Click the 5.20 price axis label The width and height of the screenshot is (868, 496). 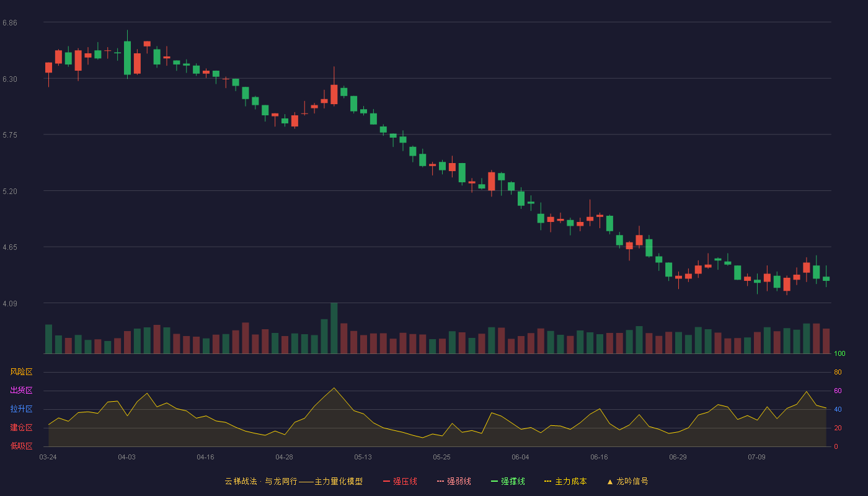coord(10,192)
